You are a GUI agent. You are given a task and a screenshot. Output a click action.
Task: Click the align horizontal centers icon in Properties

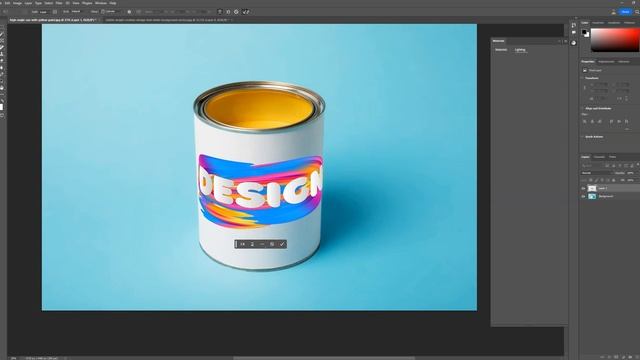click(592, 122)
